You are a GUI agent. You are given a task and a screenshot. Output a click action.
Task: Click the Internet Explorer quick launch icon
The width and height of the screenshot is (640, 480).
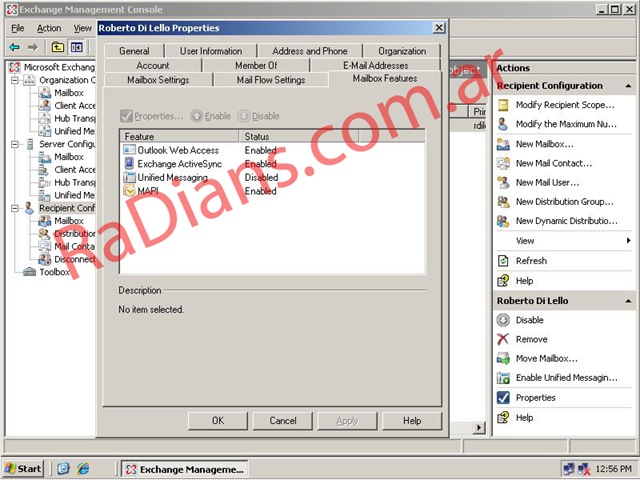(84, 468)
